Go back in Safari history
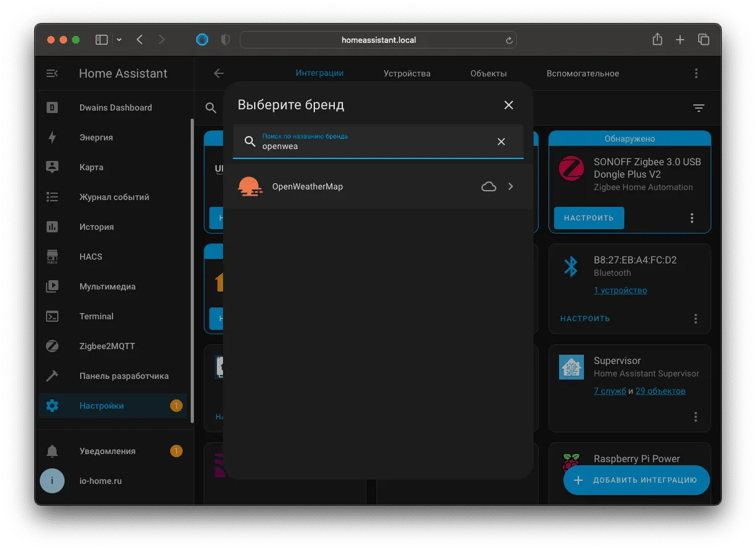The width and height of the screenshot is (756, 551). pyautogui.click(x=140, y=40)
